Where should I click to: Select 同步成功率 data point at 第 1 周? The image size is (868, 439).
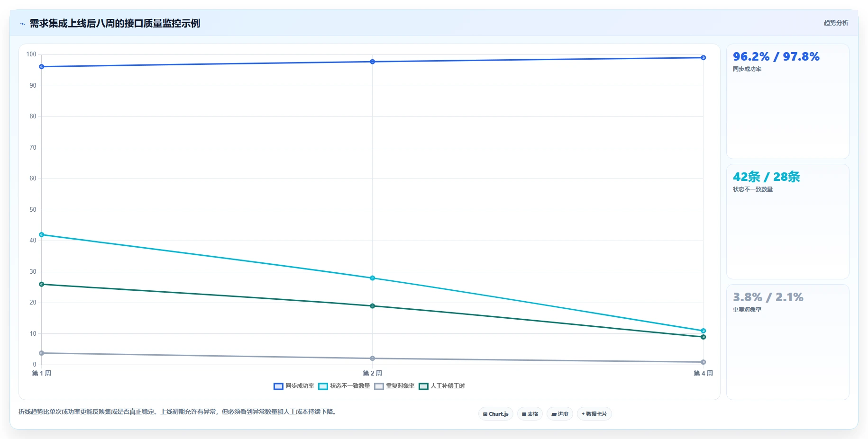pos(42,67)
